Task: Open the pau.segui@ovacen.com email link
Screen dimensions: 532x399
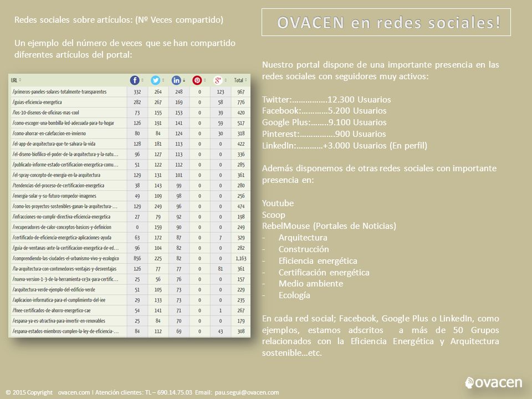Action: 247,392
